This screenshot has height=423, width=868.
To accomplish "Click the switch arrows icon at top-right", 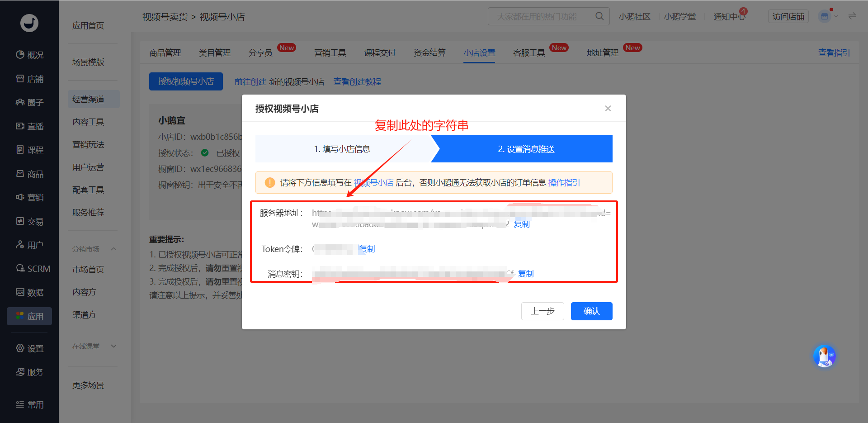I will tap(852, 16).
